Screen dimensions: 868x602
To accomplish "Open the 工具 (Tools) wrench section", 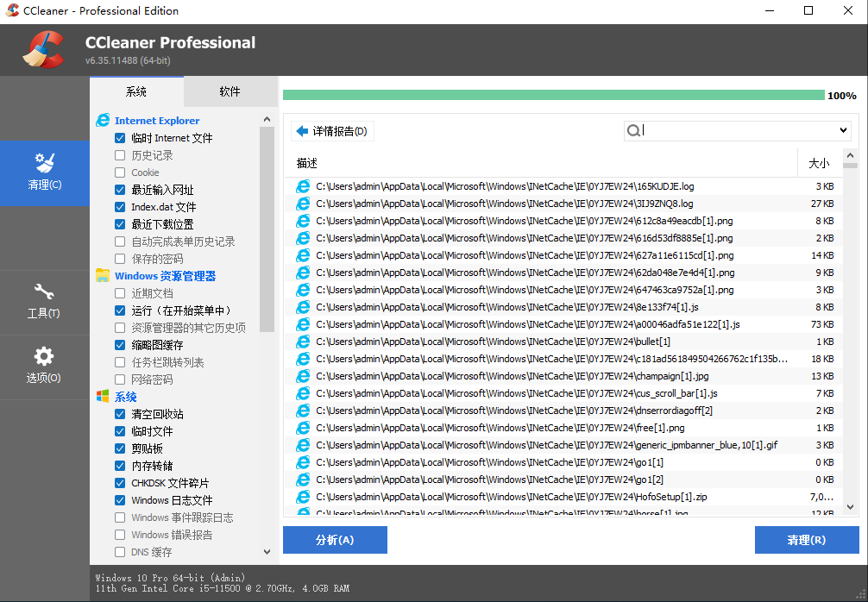I will pyautogui.click(x=44, y=302).
